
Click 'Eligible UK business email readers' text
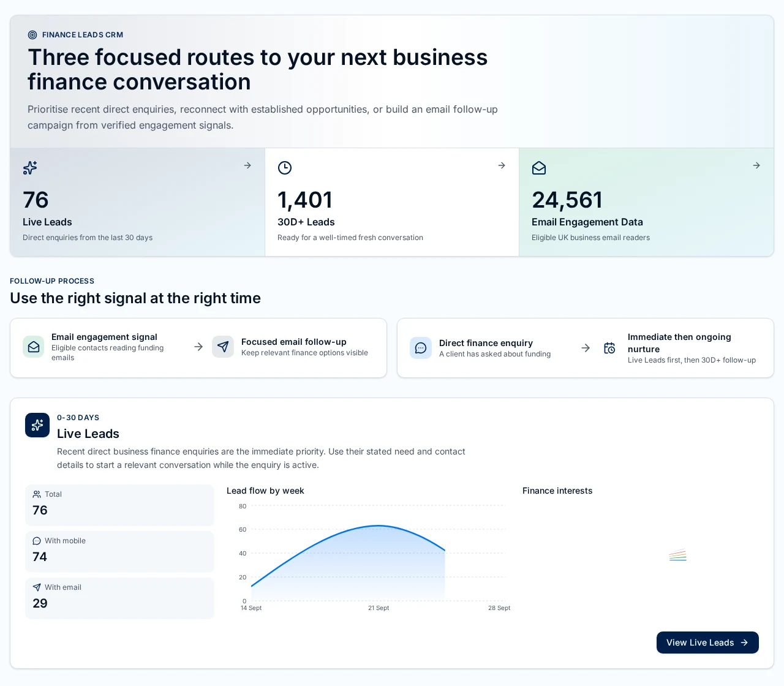590,238
